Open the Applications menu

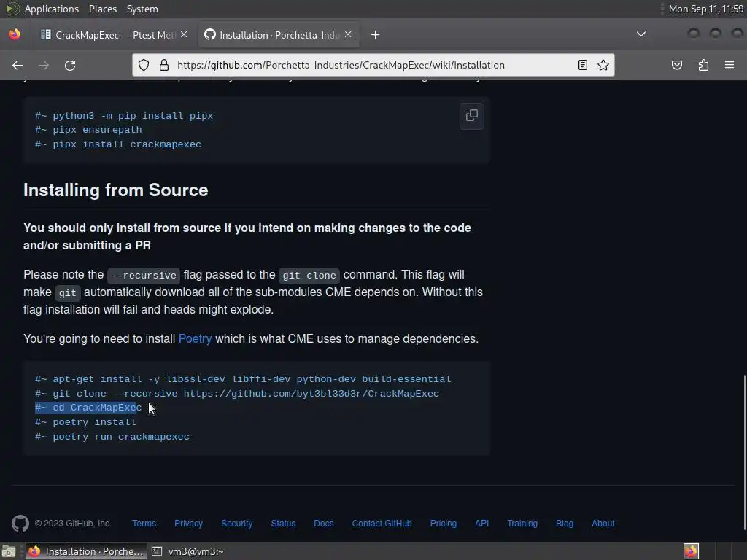52,9
